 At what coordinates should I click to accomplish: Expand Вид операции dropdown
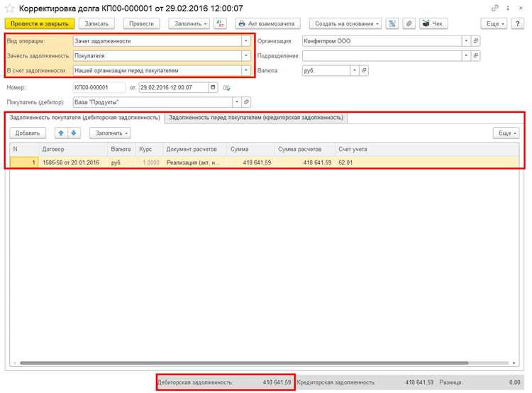(x=246, y=40)
